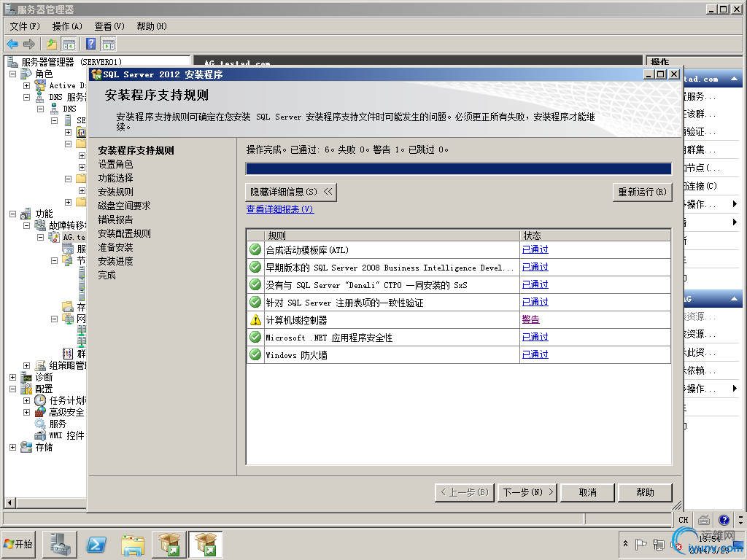This screenshot has width=747, height=560.
Task: Click left arrow of tree horizontal scrollbar
Action: pos(9,502)
